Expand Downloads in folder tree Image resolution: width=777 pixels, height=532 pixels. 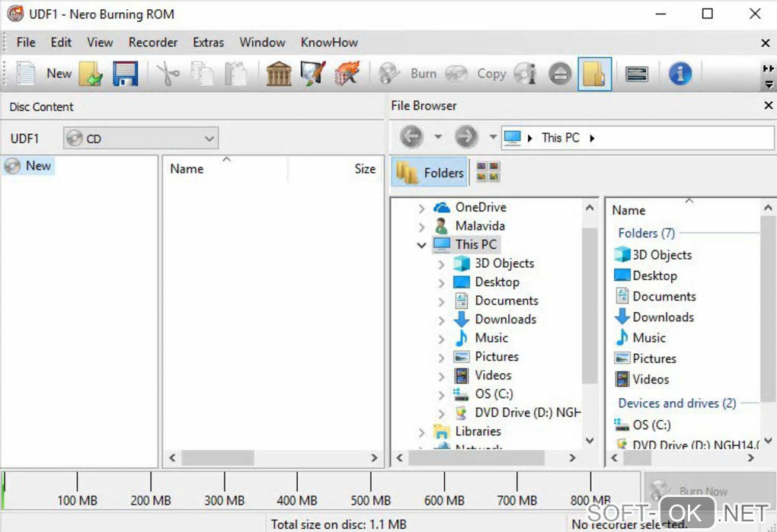[441, 320]
